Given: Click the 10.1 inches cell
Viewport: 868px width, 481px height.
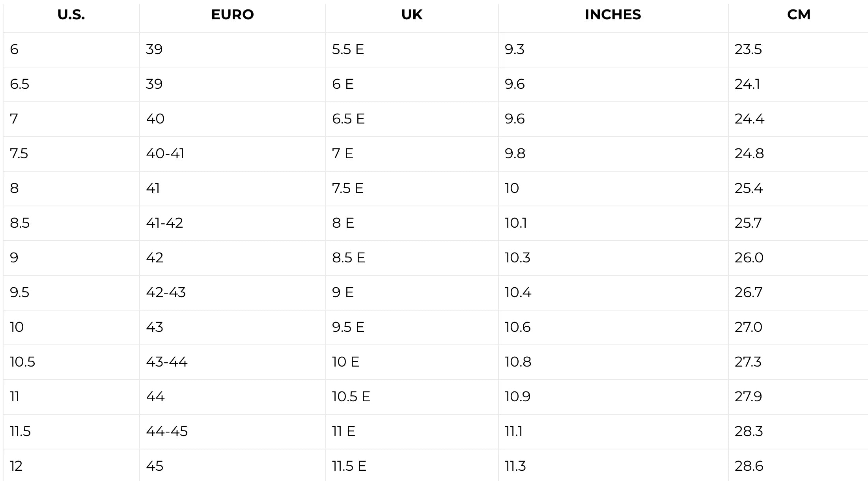Looking at the screenshot, I should tap(516, 223).
